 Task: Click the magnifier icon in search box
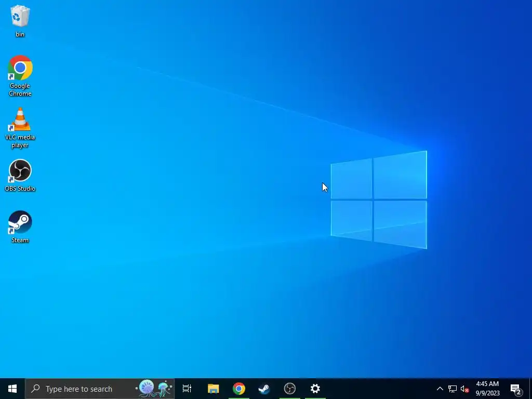(35, 389)
